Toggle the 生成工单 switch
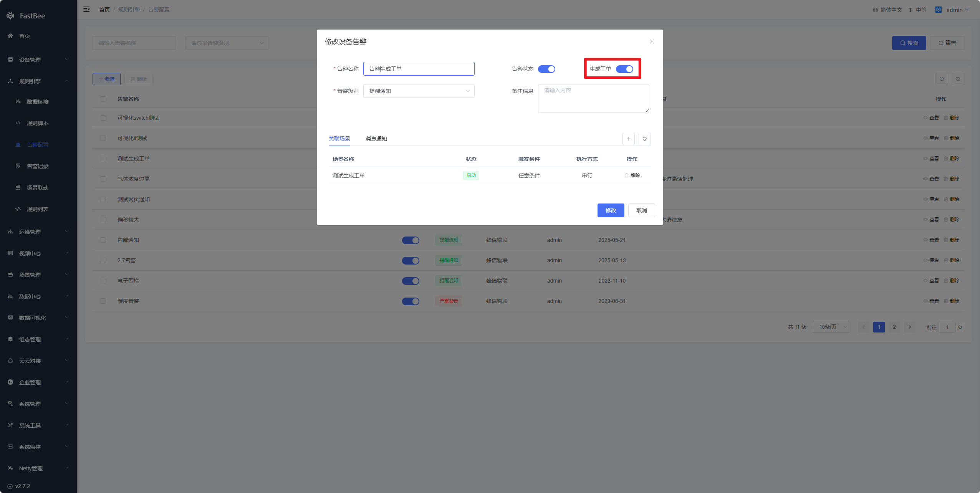The image size is (980, 493). click(624, 69)
